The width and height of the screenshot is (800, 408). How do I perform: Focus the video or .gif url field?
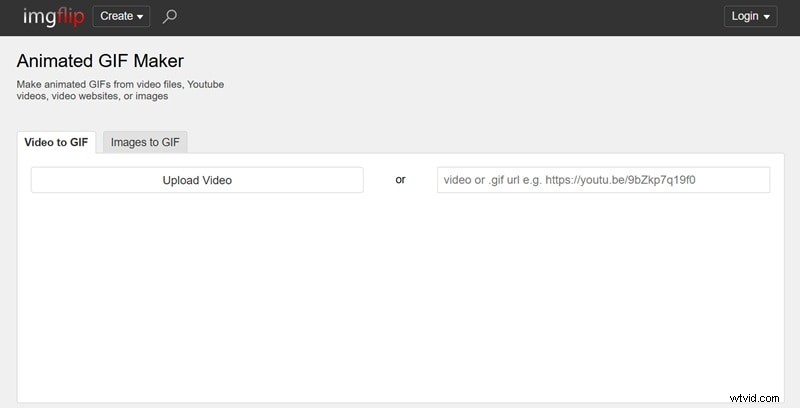(x=603, y=180)
